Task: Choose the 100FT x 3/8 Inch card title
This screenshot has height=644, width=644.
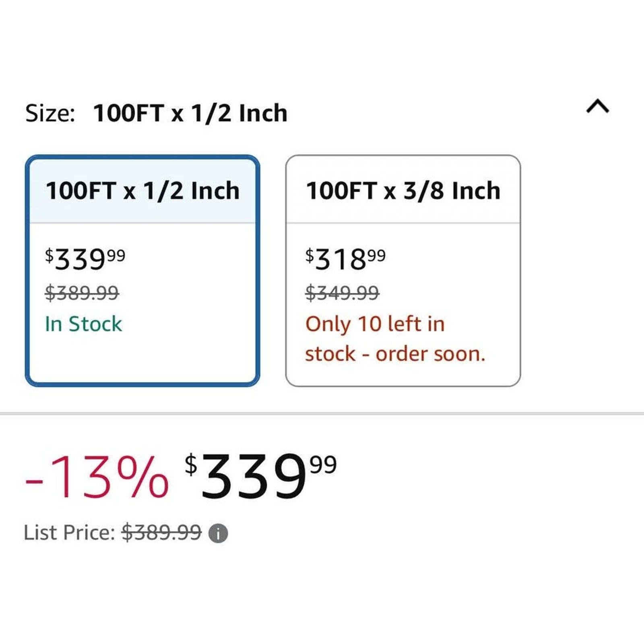Action: (403, 190)
